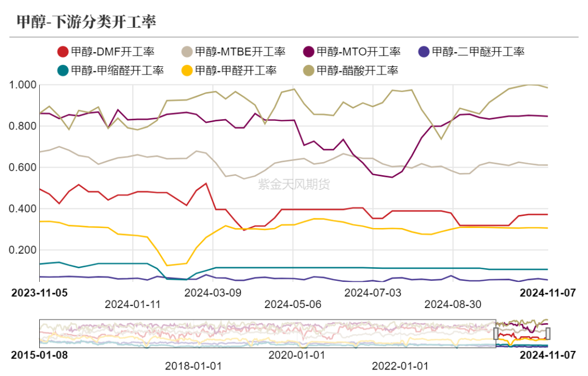Hide the 甲醇-MTBE开工率 series via its label
The width and height of the screenshot is (588, 376).
tap(240, 52)
